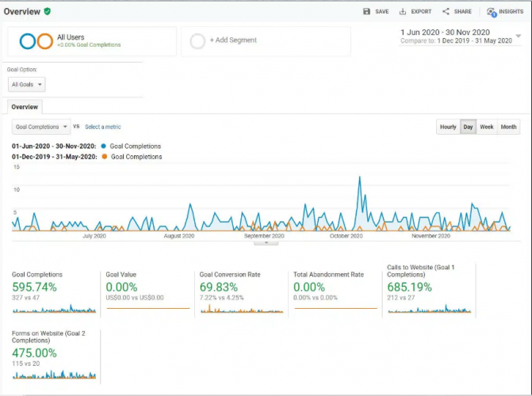532x396 pixels.
Task: Select the Day granularity tab
Action: (x=469, y=127)
